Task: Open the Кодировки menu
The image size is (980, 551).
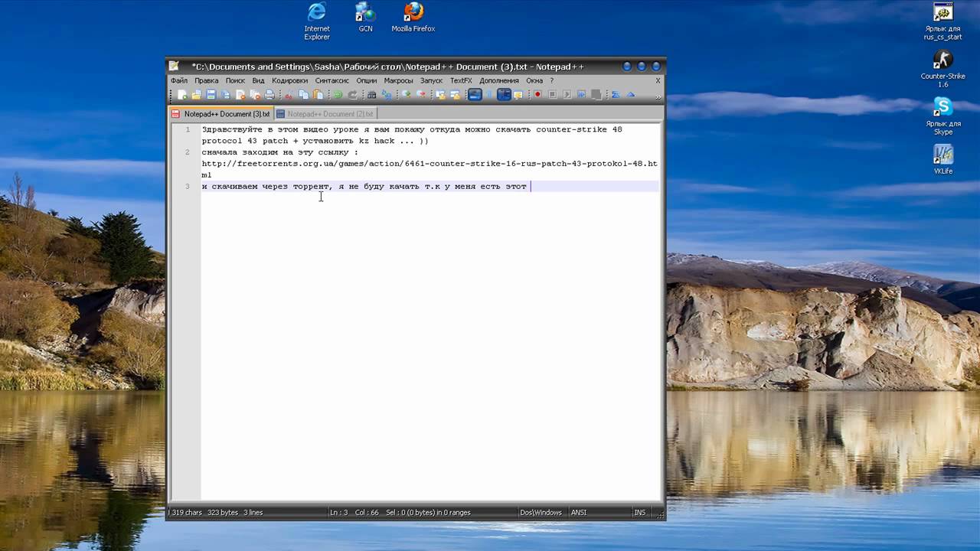Action: pyautogui.click(x=289, y=80)
